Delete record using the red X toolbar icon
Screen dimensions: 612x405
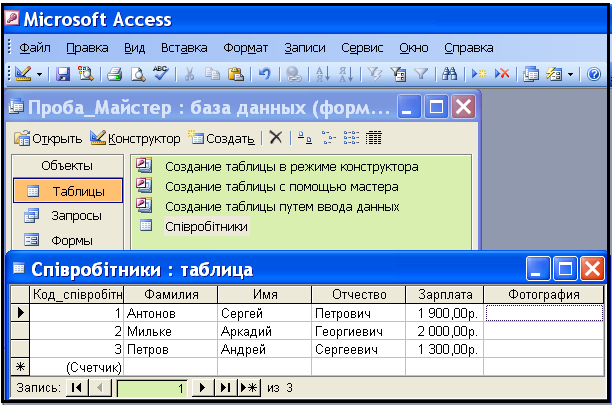(502, 73)
